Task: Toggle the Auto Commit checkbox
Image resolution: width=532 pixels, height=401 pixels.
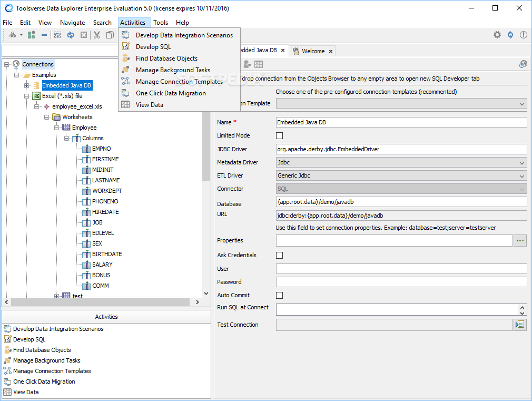Action: pyautogui.click(x=279, y=296)
